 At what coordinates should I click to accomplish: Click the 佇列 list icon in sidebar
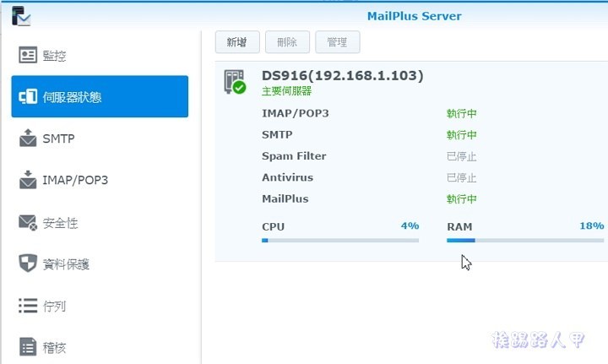[28, 306]
